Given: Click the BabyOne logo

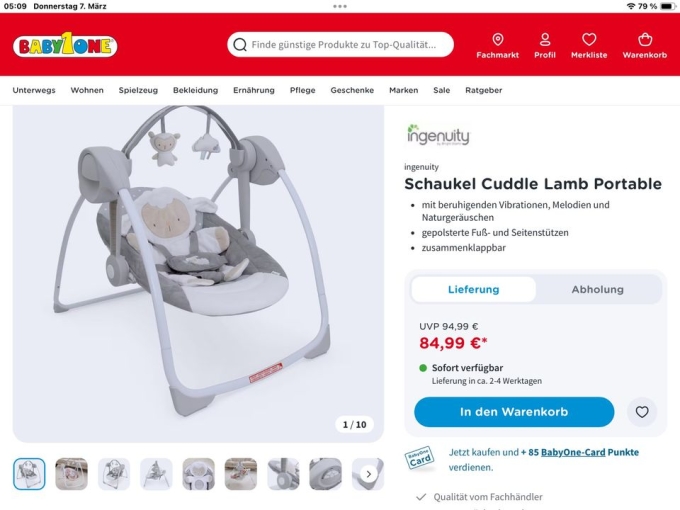Looking at the screenshot, I should (x=65, y=45).
